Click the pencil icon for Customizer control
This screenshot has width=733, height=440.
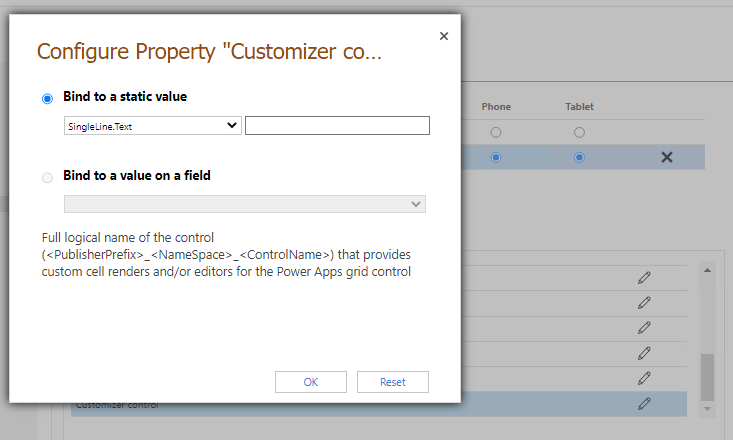coord(644,404)
